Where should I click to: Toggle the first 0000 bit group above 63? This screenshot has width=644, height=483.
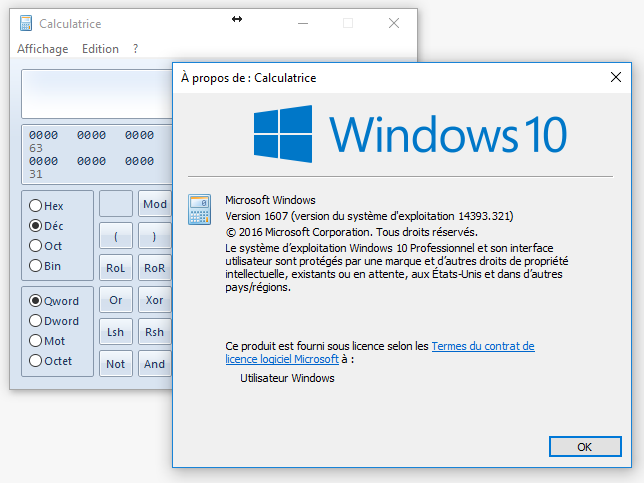tap(44, 135)
